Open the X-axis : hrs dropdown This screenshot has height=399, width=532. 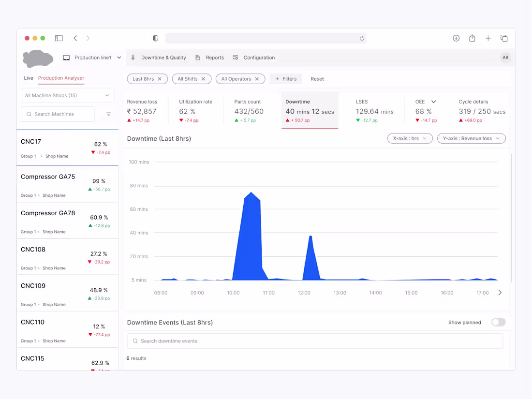coord(410,138)
